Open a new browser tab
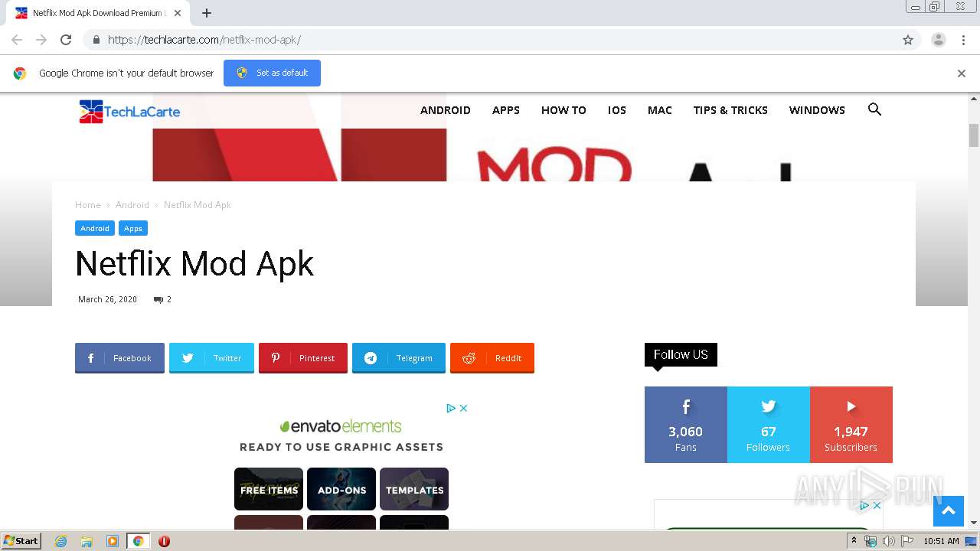980x551 pixels. [x=206, y=13]
